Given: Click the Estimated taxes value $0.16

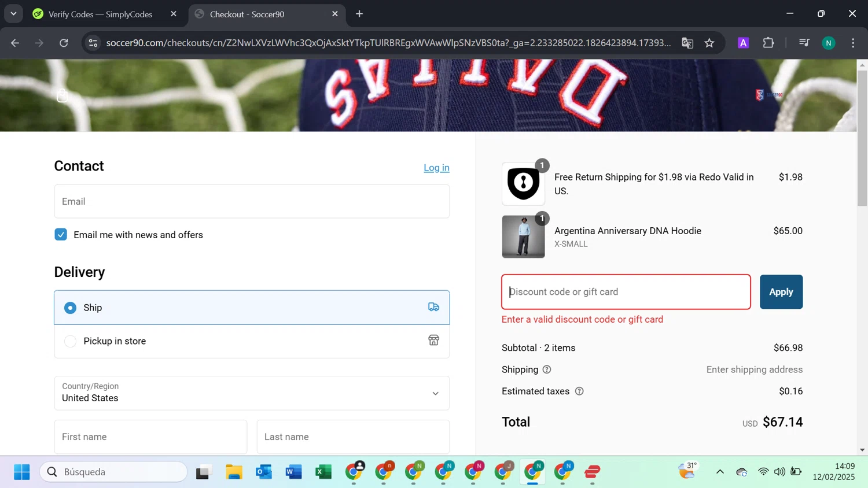Looking at the screenshot, I should [x=791, y=391].
